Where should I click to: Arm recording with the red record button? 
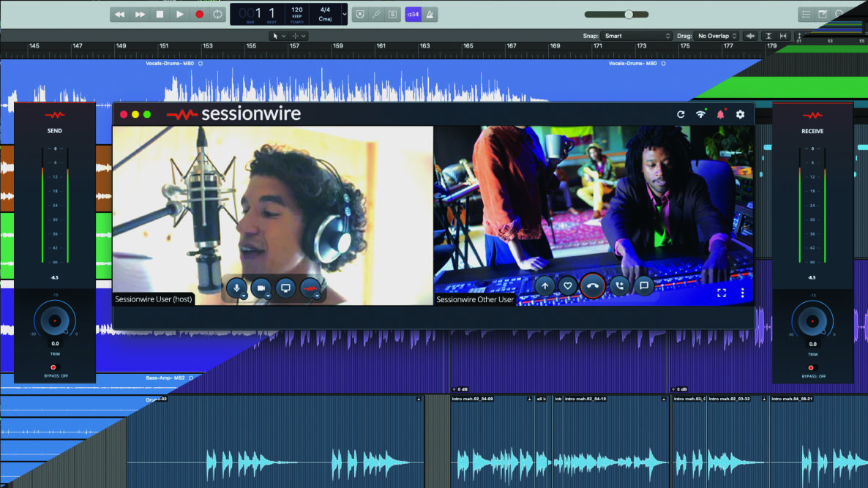[199, 15]
